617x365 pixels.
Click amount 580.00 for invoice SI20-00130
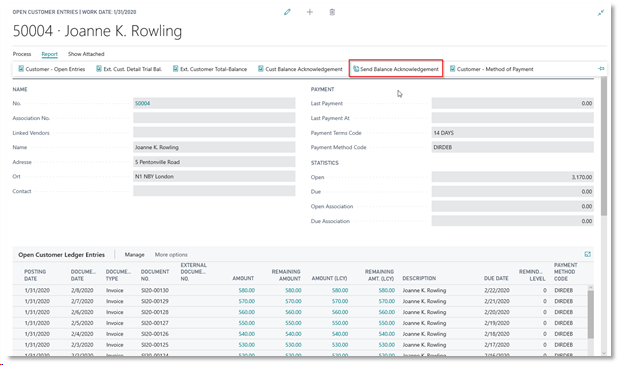click(x=247, y=290)
